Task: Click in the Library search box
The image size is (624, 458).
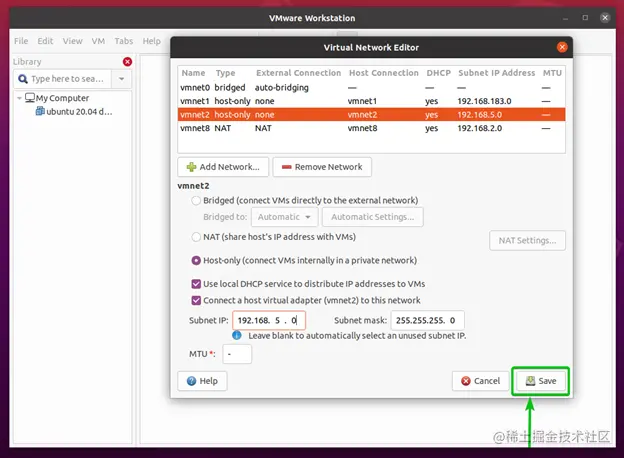Action: point(63,79)
